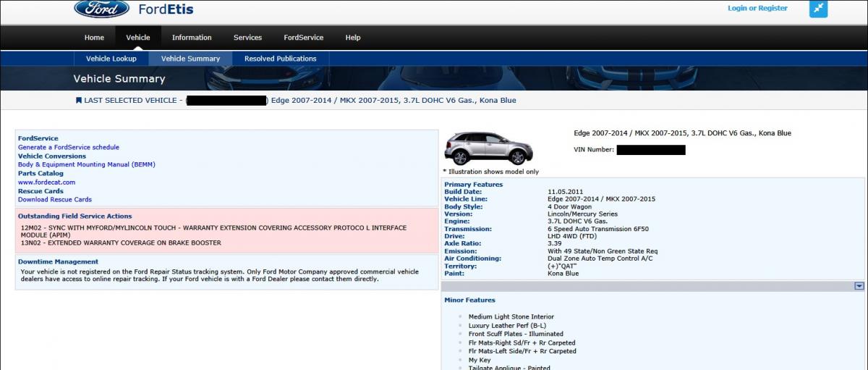Click the Login or Register link

click(x=757, y=9)
